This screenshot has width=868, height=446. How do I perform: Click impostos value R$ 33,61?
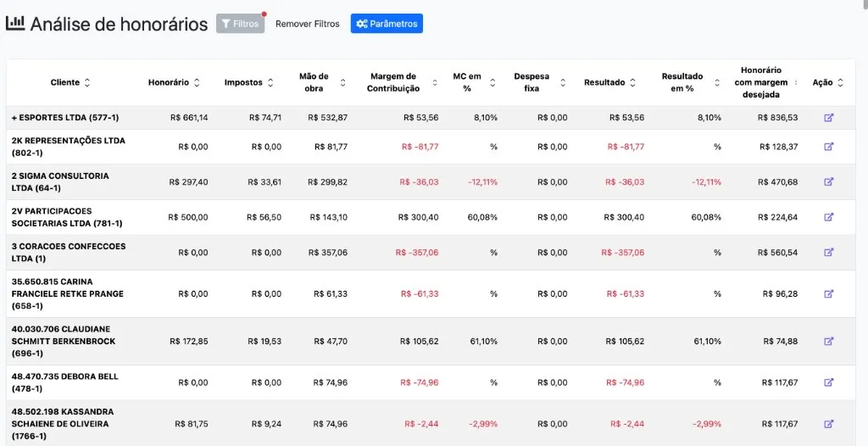pyautogui.click(x=264, y=181)
